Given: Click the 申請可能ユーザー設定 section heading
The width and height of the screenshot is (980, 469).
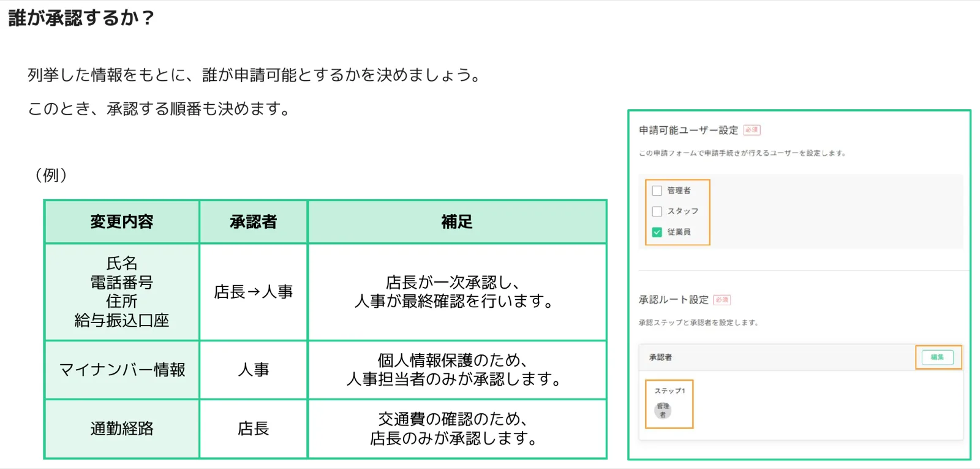Looking at the screenshot, I should click(x=688, y=131).
